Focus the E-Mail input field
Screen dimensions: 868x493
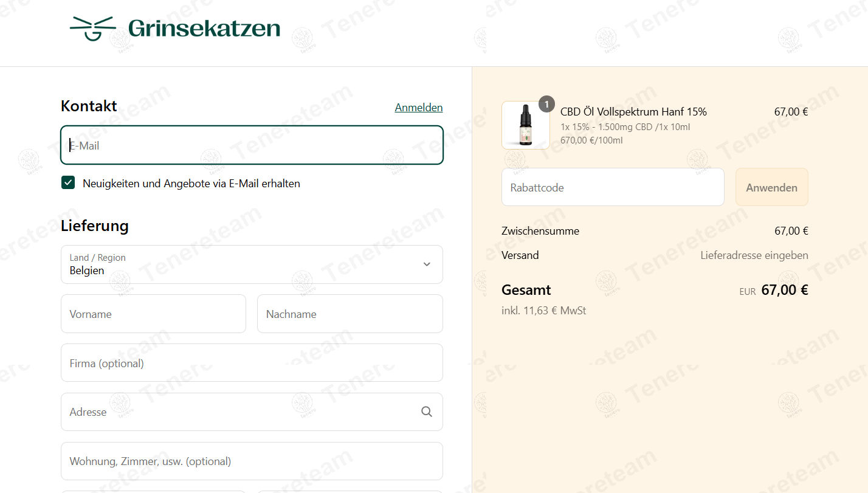252,145
